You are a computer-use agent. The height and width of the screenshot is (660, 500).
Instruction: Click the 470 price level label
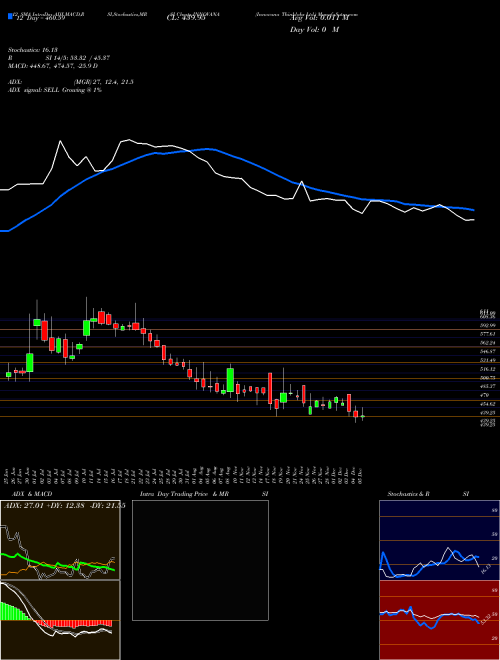coord(484,395)
